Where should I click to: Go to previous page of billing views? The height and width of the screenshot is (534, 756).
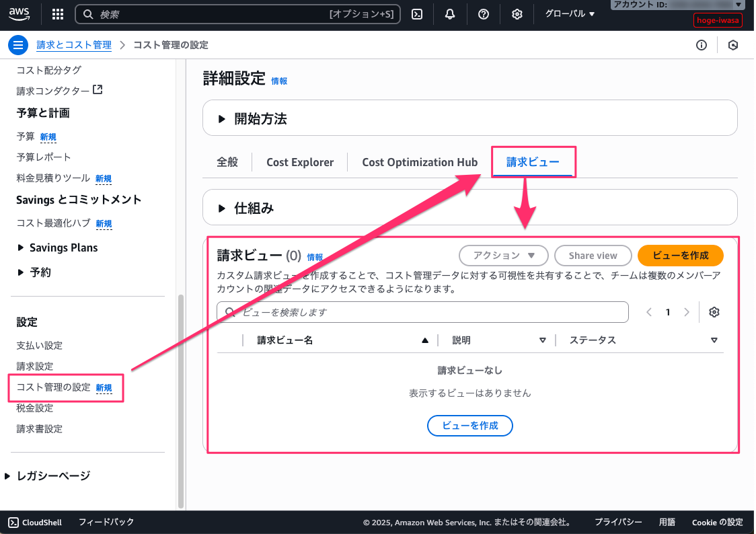coord(649,312)
